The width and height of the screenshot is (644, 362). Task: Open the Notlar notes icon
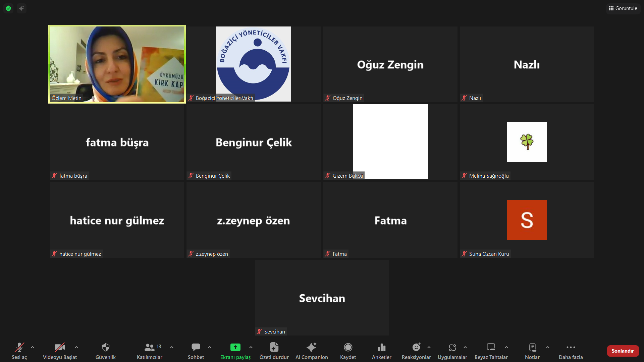532,348
